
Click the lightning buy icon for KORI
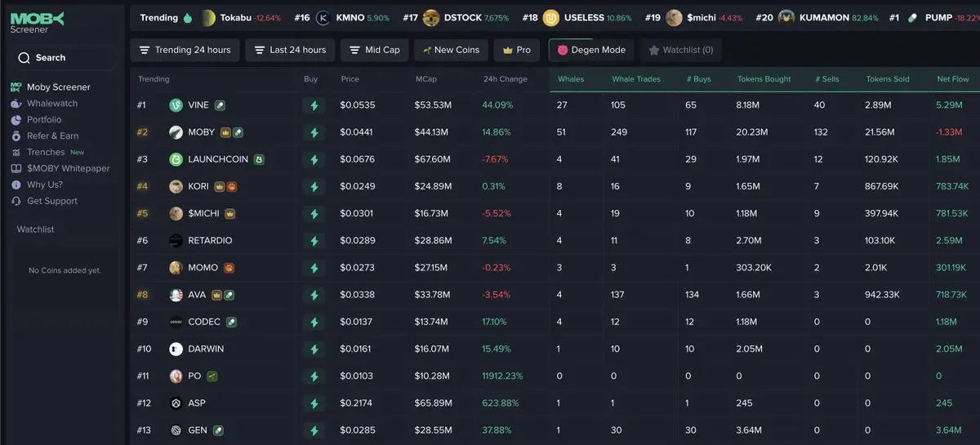coord(314,187)
